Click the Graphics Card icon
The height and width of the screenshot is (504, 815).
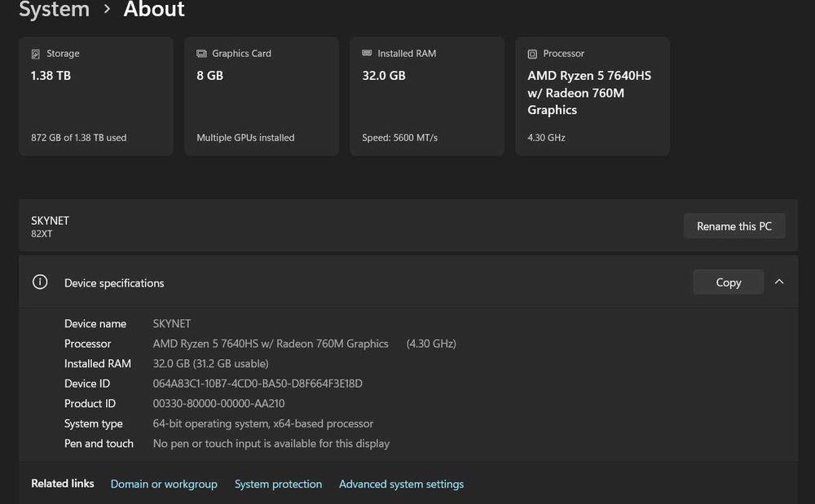pos(201,54)
